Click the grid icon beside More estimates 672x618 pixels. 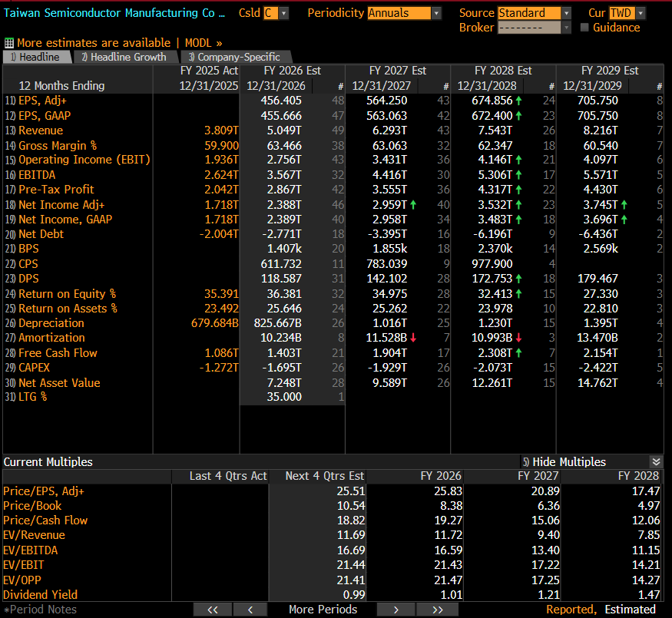point(9,43)
